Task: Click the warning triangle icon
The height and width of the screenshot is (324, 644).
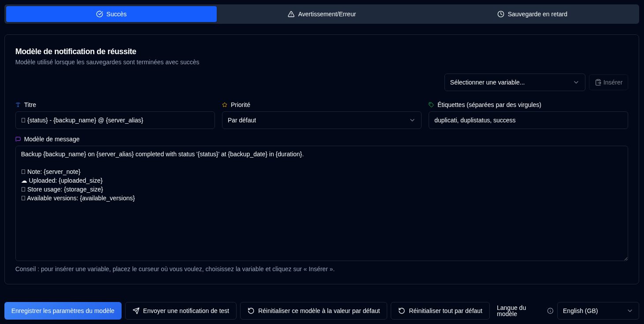Action: tap(291, 14)
